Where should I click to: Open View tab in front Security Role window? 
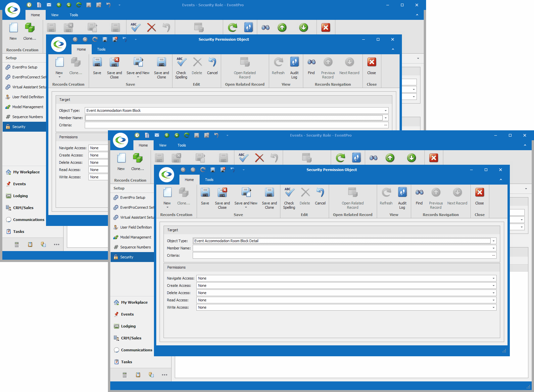pos(163,145)
